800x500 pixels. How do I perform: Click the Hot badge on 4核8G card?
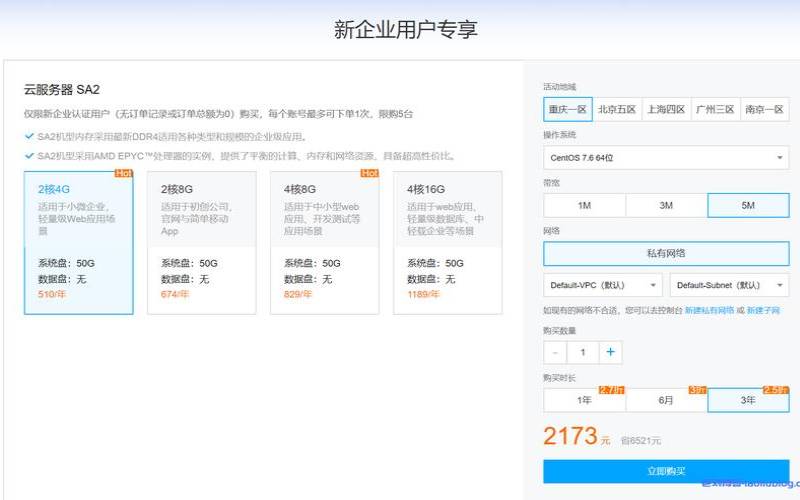click(369, 173)
